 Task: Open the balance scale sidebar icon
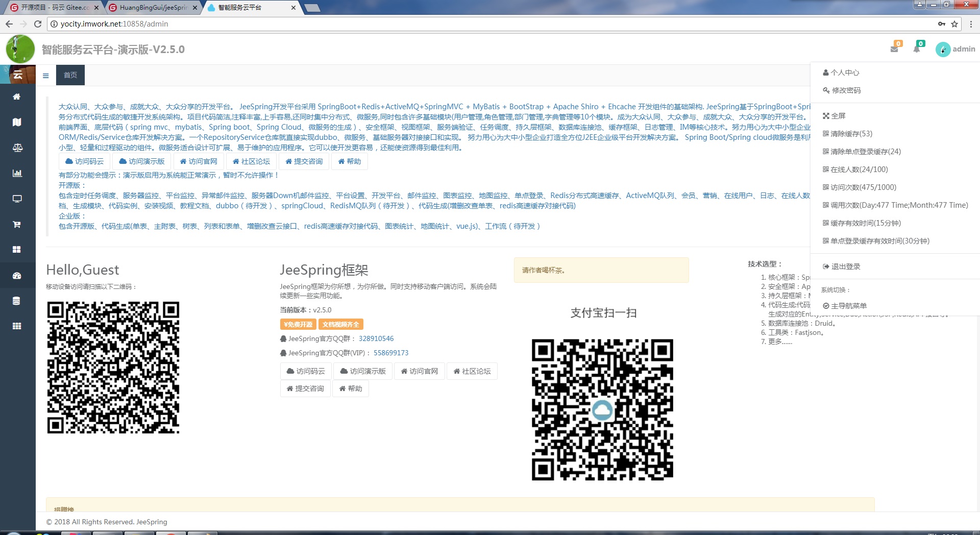pyautogui.click(x=17, y=148)
